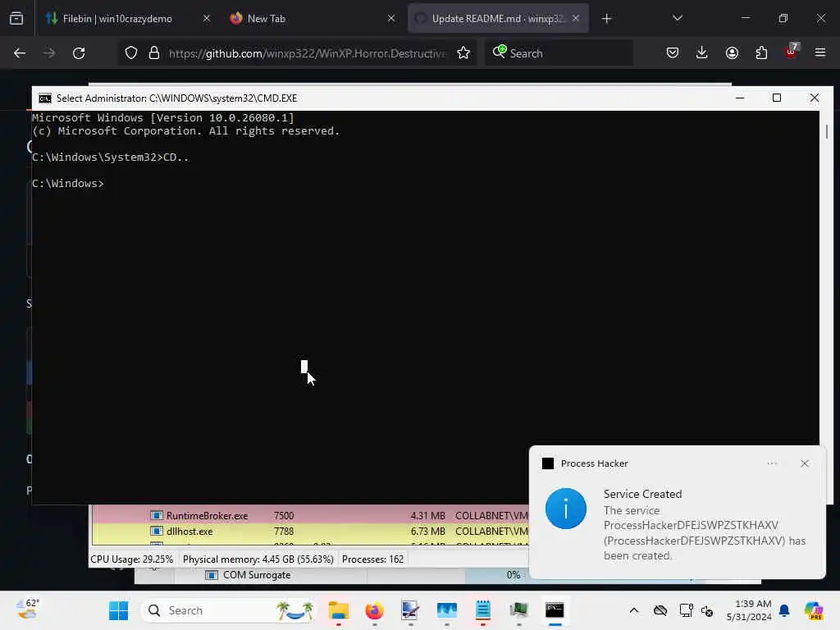Open Process Hacker notification options ellipsis
The height and width of the screenshot is (630, 840).
tap(771, 463)
